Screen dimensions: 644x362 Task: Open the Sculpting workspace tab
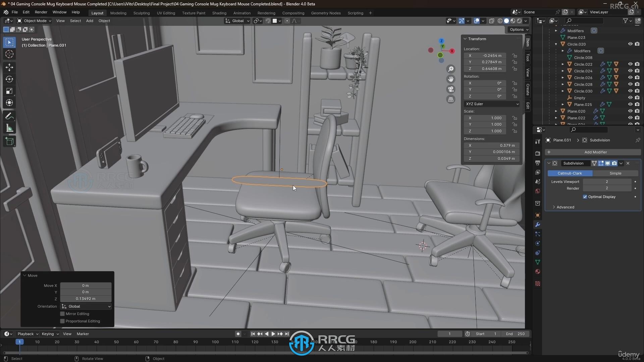pos(142,13)
